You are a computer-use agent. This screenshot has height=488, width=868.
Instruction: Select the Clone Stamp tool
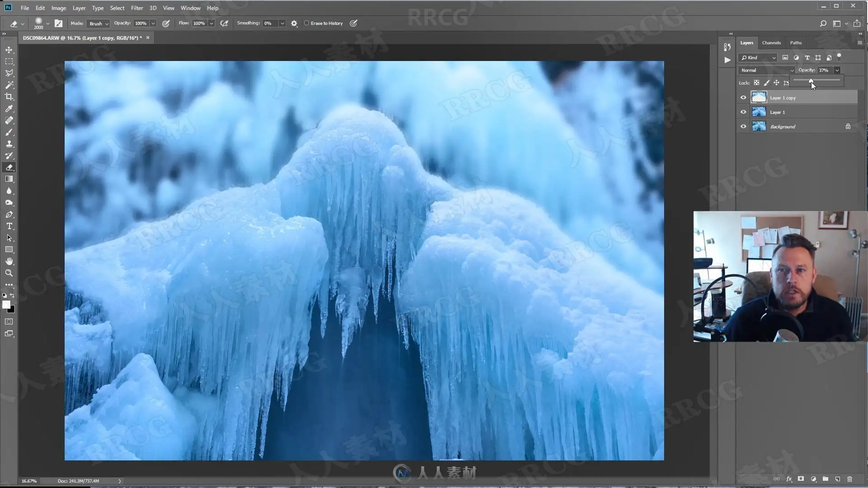tap(9, 144)
